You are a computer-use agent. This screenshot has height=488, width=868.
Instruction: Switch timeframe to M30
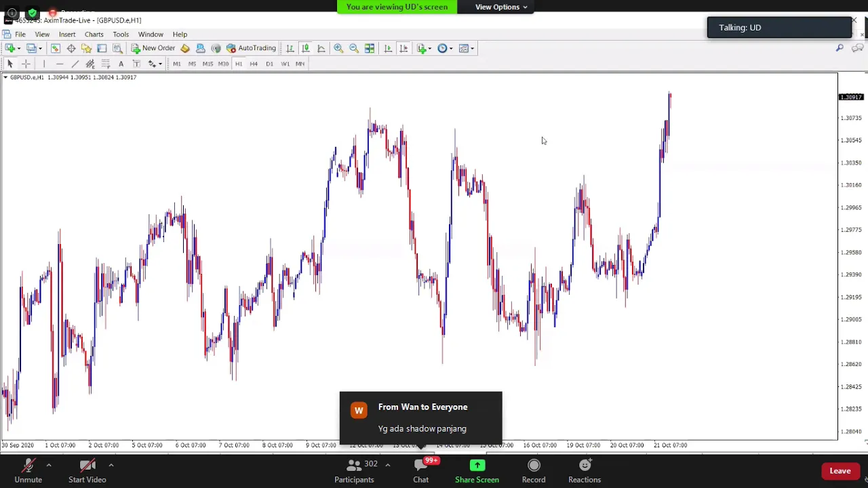click(x=223, y=64)
